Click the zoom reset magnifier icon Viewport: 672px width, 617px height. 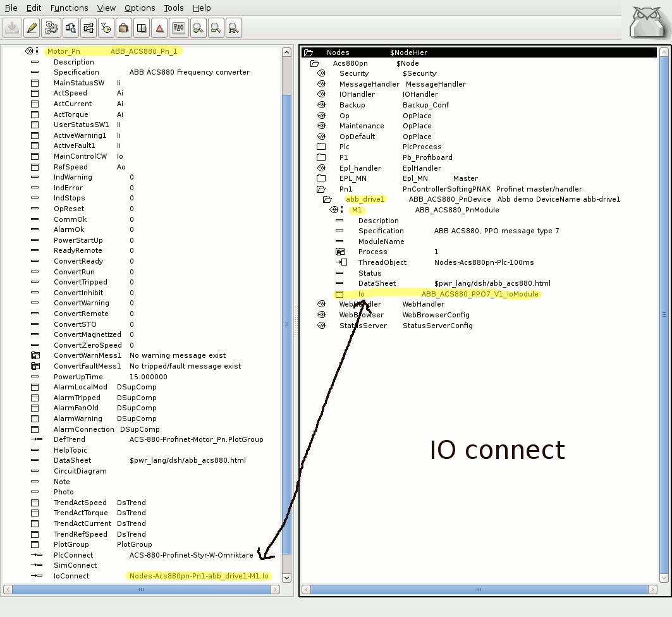(x=233, y=28)
